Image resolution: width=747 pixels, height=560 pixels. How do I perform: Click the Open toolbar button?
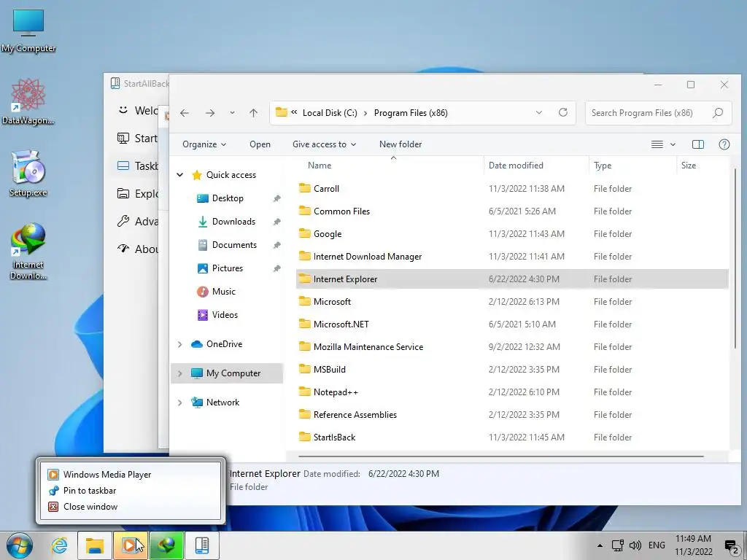click(260, 144)
